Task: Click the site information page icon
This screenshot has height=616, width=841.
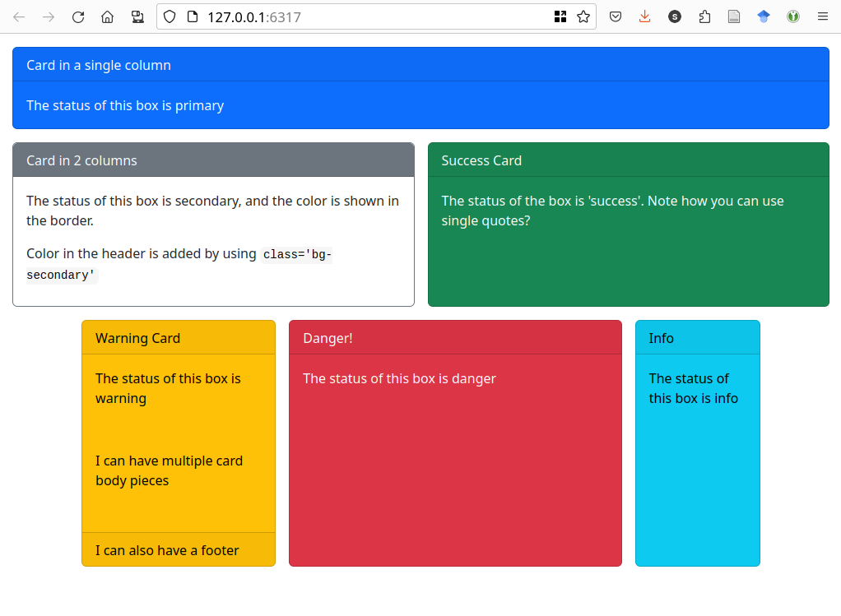Action: pos(192,17)
